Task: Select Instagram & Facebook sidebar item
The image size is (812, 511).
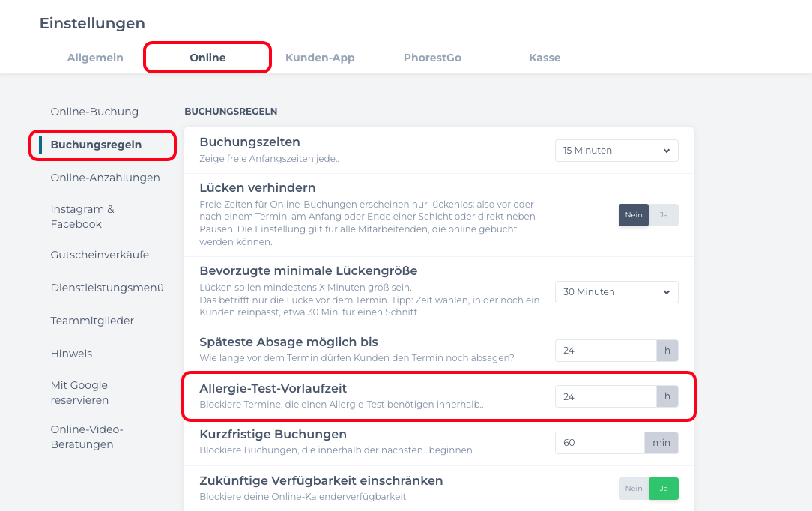Action: pyautogui.click(x=82, y=217)
